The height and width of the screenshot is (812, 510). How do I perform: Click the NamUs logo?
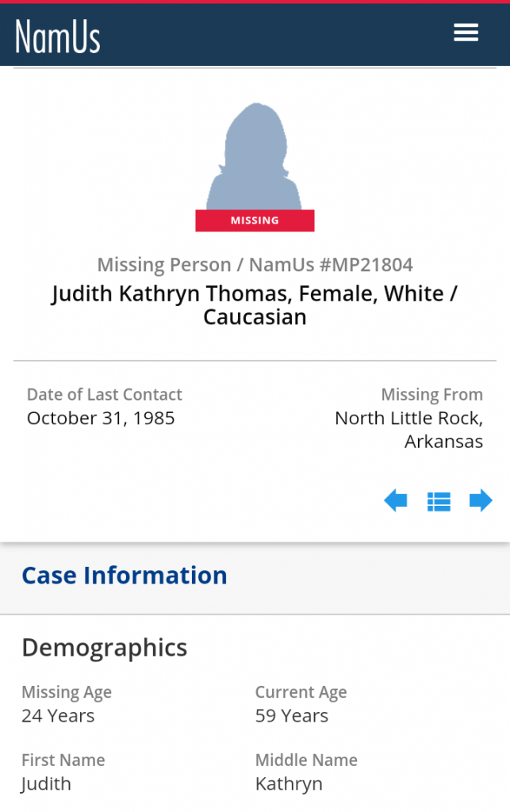58,36
